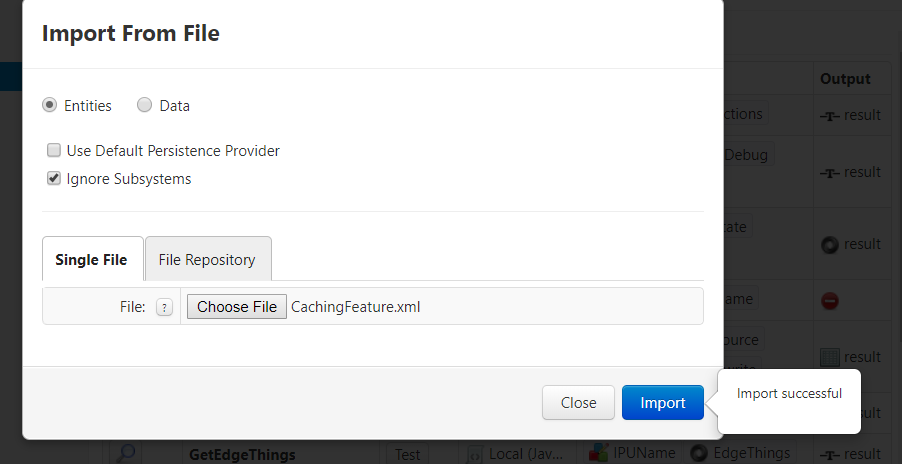The width and height of the screenshot is (902, 464).
Task: Select the Entities radio button
Action: tap(49, 105)
